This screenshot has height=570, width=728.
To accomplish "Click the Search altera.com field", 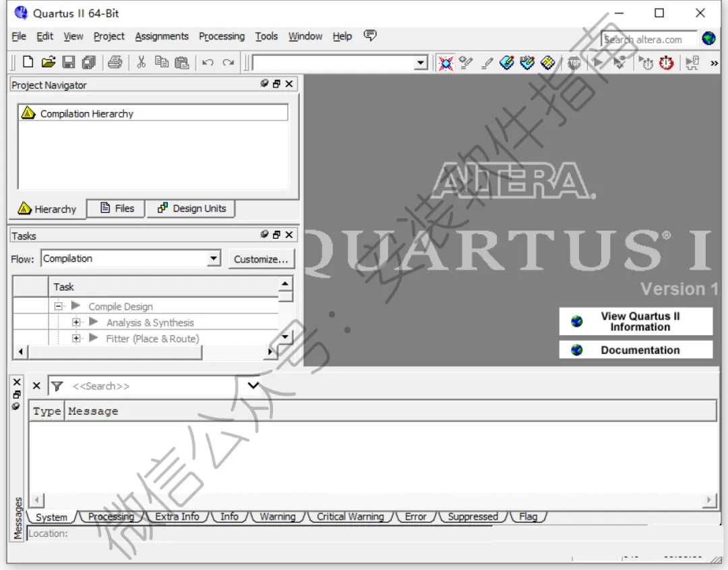I will point(648,40).
